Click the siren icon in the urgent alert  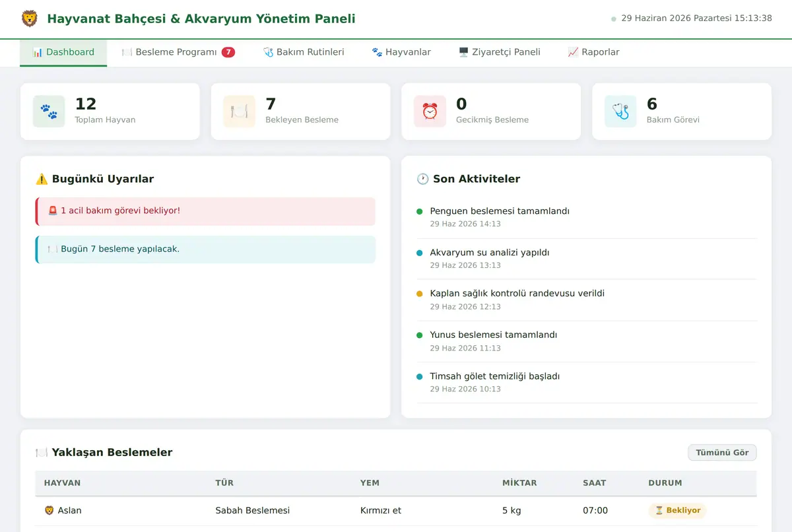click(x=53, y=211)
